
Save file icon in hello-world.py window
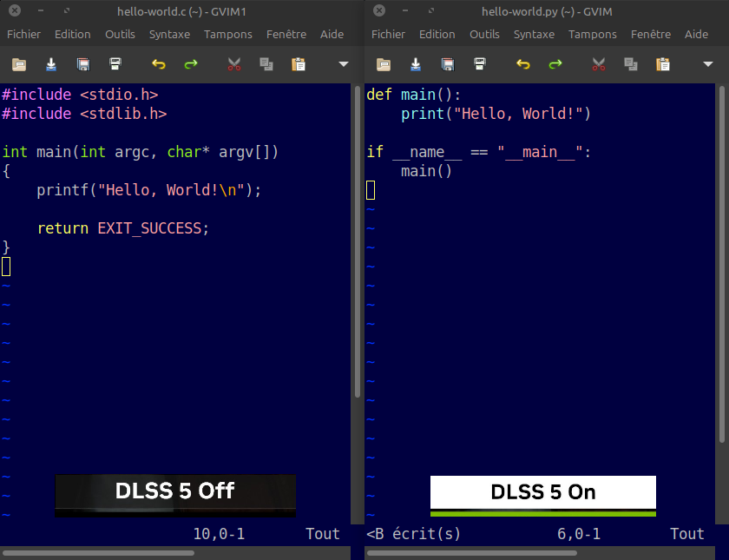[416, 64]
